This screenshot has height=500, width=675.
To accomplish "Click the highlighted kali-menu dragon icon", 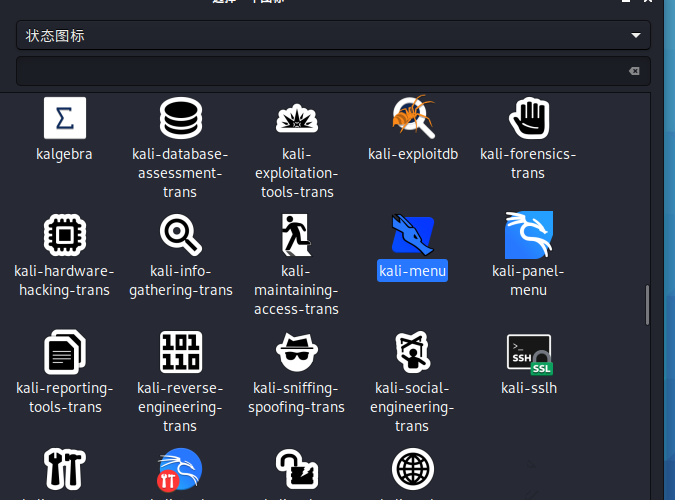I will (413, 235).
